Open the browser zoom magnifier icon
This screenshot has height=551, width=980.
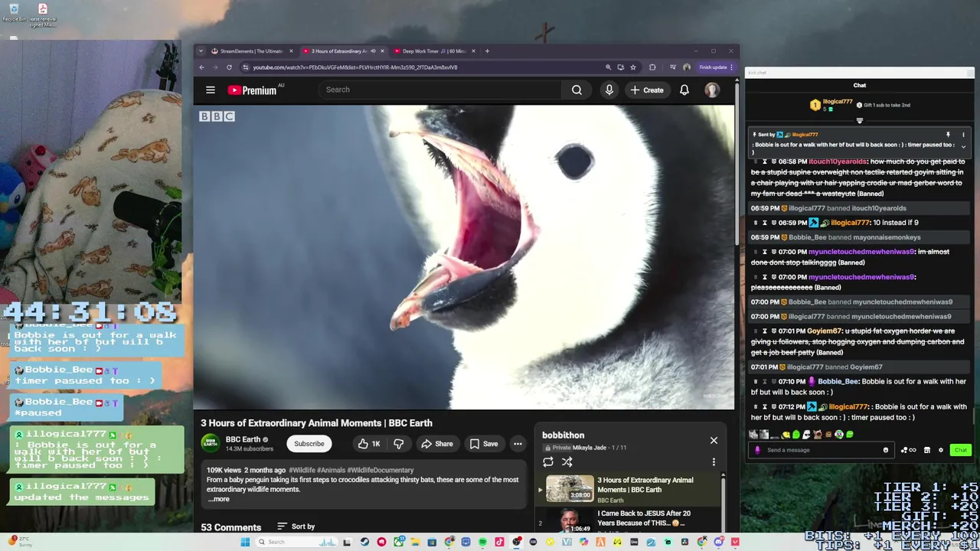[608, 67]
